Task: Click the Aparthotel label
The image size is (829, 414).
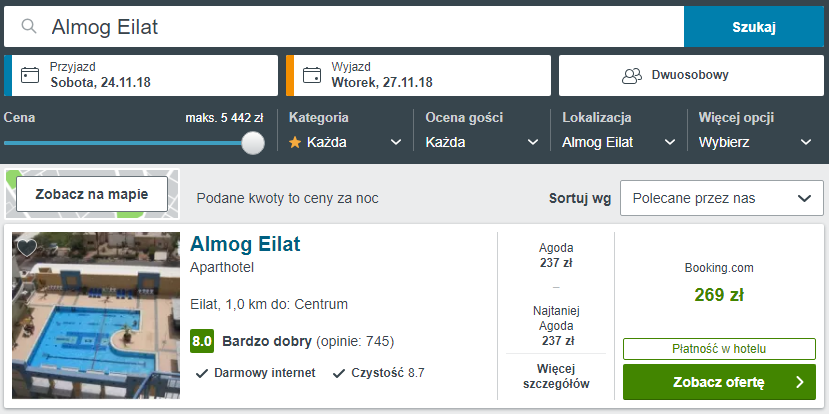Action: (222, 268)
